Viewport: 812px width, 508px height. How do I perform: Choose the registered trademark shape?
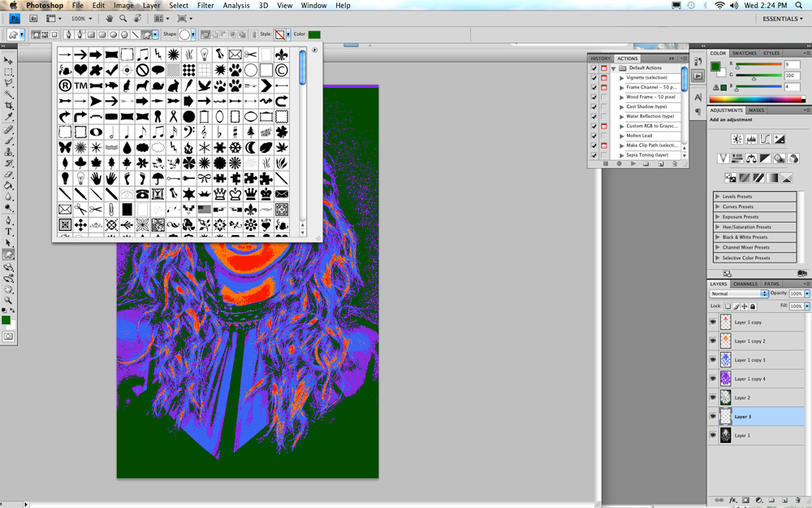click(x=65, y=85)
